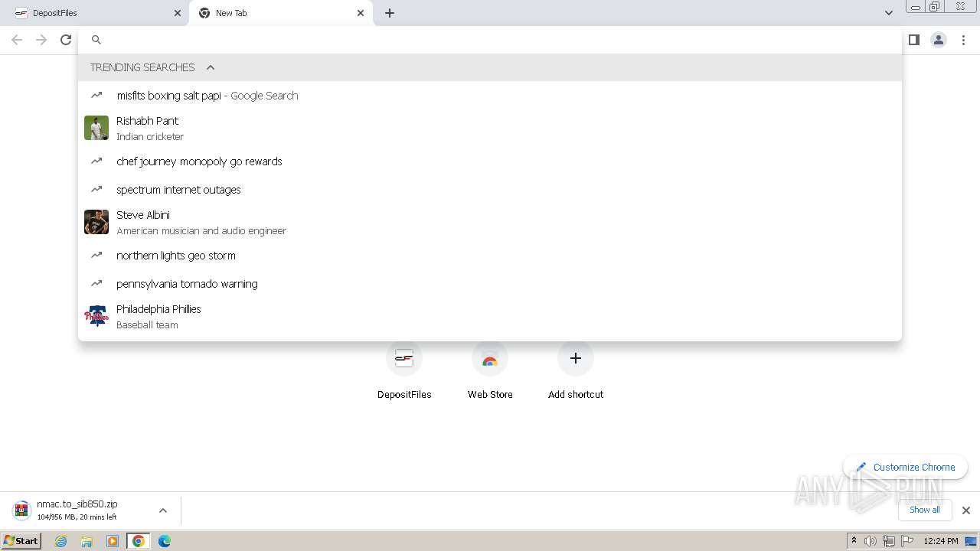Screen dimensions: 980x551
Task: Click the browser Forward arrow
Action: click(41, 40)
